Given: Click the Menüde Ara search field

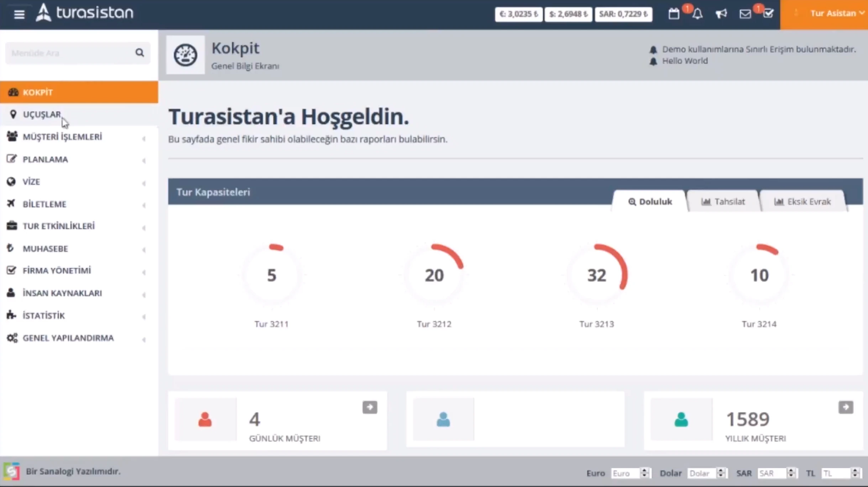Looking at the screenshot, I should coord(78,53).
